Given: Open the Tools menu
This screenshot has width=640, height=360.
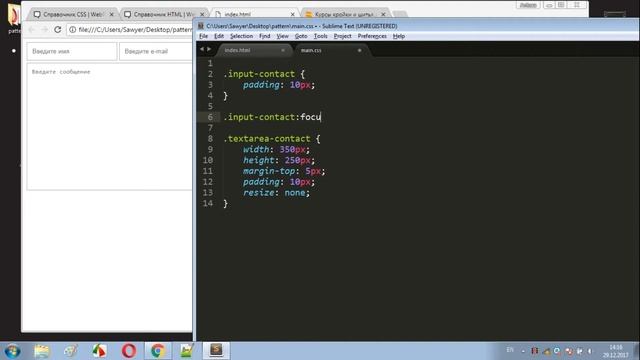Looking at the screenshot, I should click(x=320, y=36).
